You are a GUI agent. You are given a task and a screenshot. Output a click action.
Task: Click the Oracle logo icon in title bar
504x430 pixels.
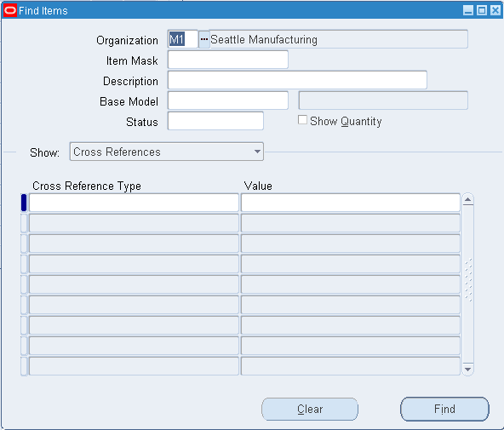point(10,10)
